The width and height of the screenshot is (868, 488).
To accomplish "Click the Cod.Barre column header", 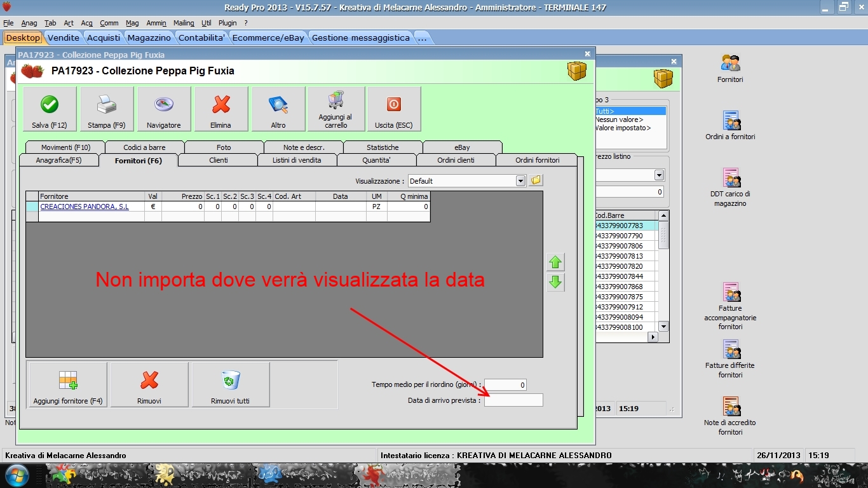I will [x=626, y=216].
